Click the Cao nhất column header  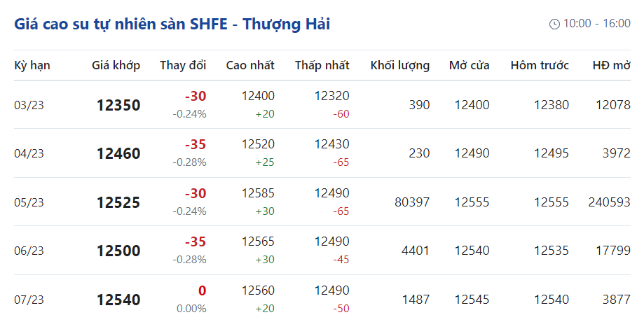coord(250,66)
